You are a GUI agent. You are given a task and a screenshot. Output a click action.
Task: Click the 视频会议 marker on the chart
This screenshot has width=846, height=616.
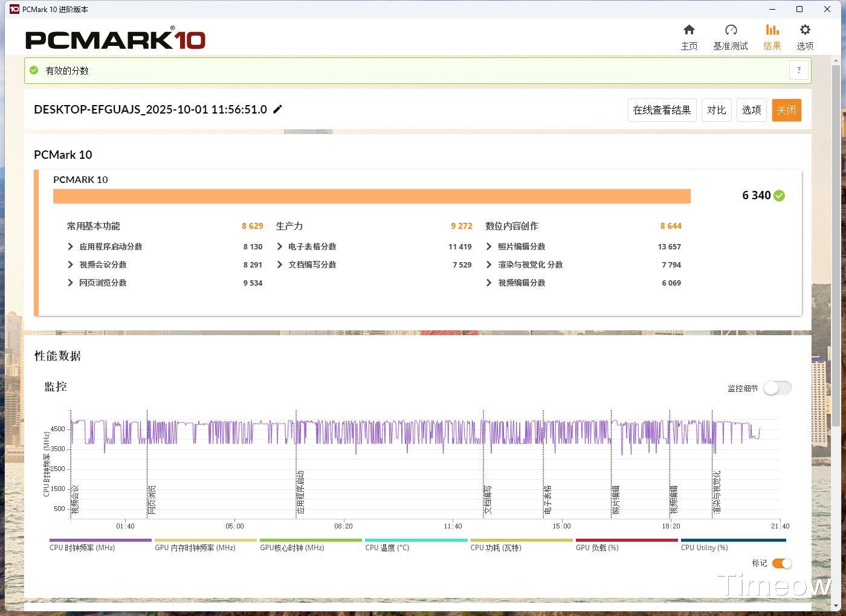coord(76,499)
